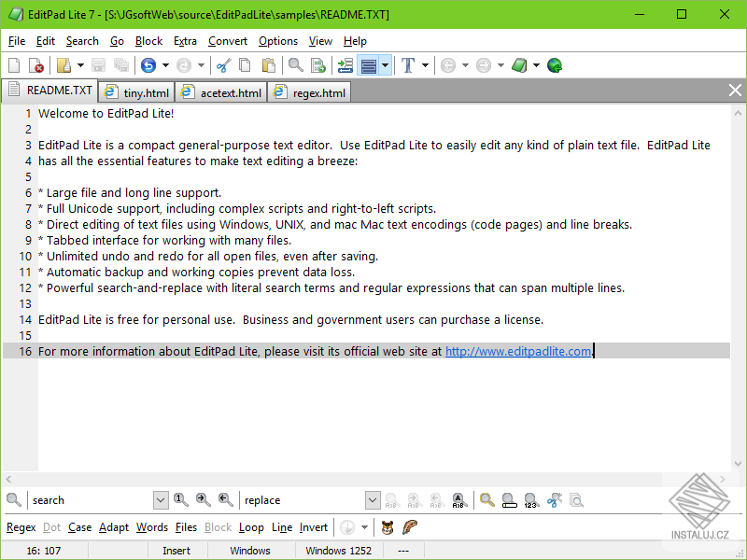The width and height of the screenshot is (747, 560).
Task: Toggle Regex mode in the search panel
Action: click(21, 527)
